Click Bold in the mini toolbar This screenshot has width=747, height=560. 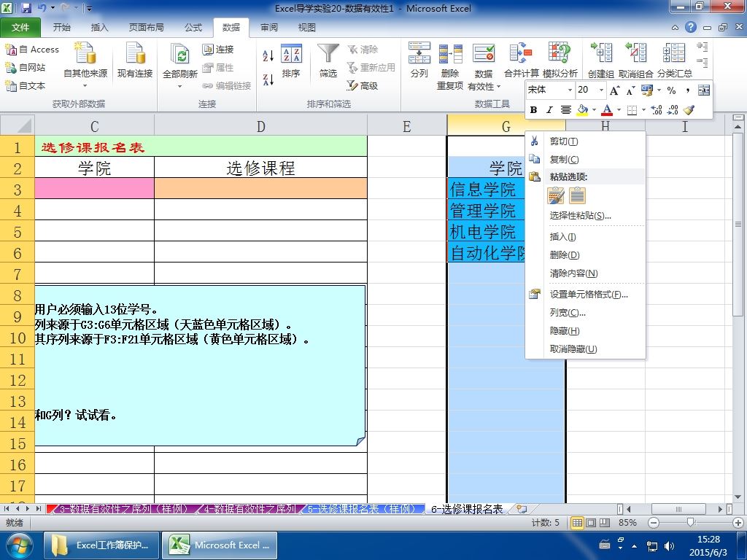click(x=533, y=110)
